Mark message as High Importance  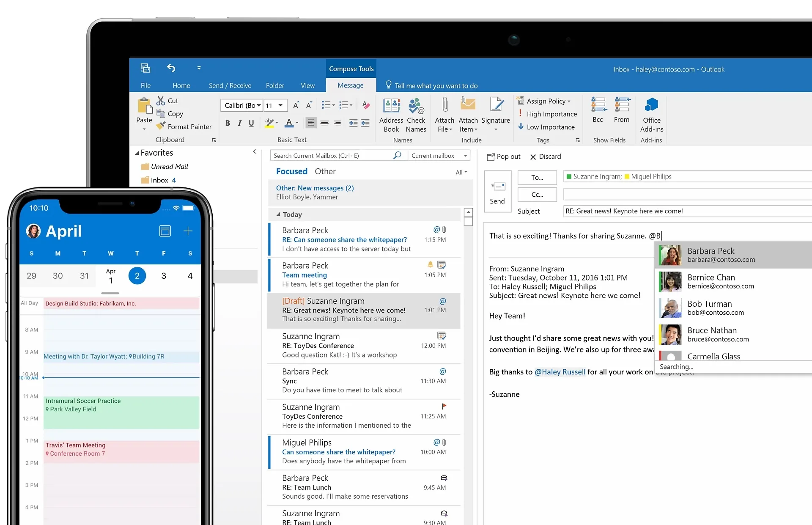pos(548,114)
